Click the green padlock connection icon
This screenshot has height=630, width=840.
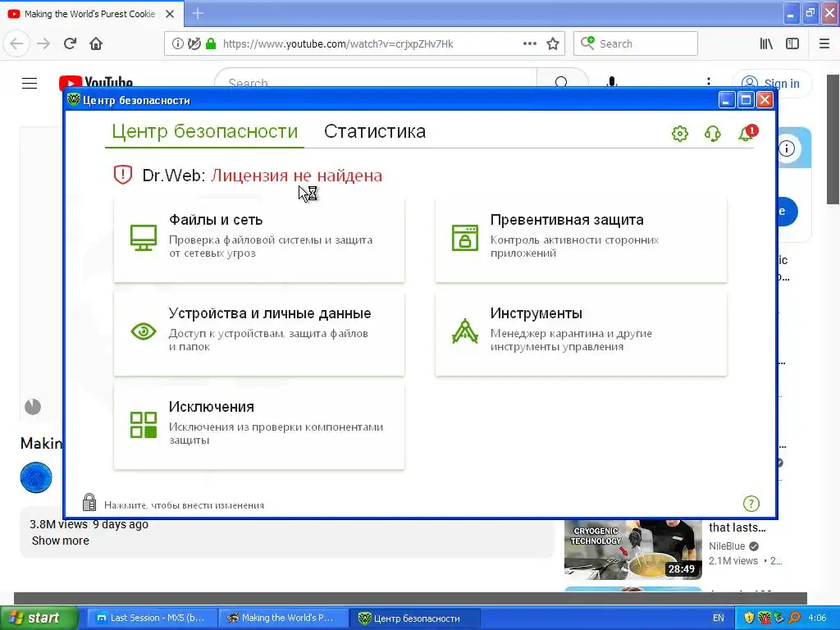coord(211,43)
